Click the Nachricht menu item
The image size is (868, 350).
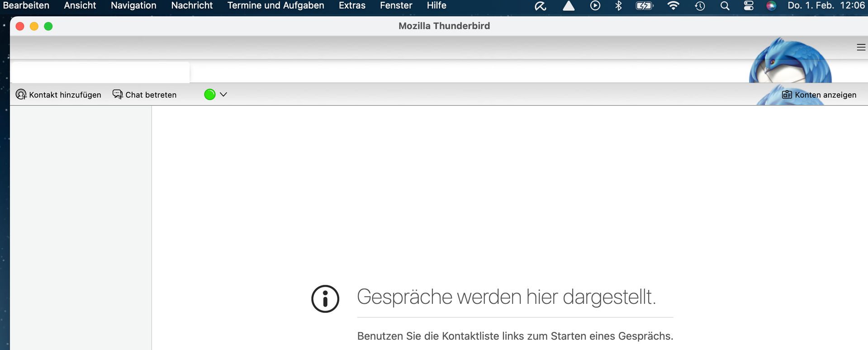[192, 5]
